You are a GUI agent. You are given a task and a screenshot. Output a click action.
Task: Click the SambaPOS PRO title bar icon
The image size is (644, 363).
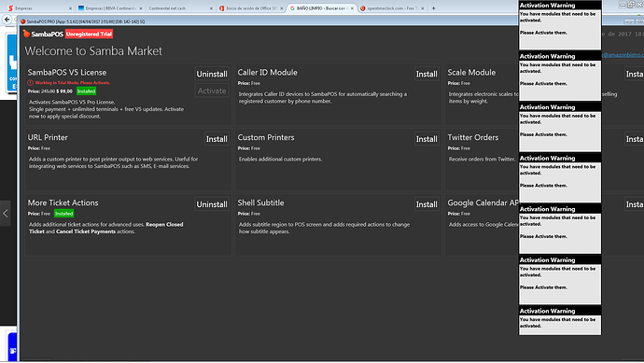23,21
